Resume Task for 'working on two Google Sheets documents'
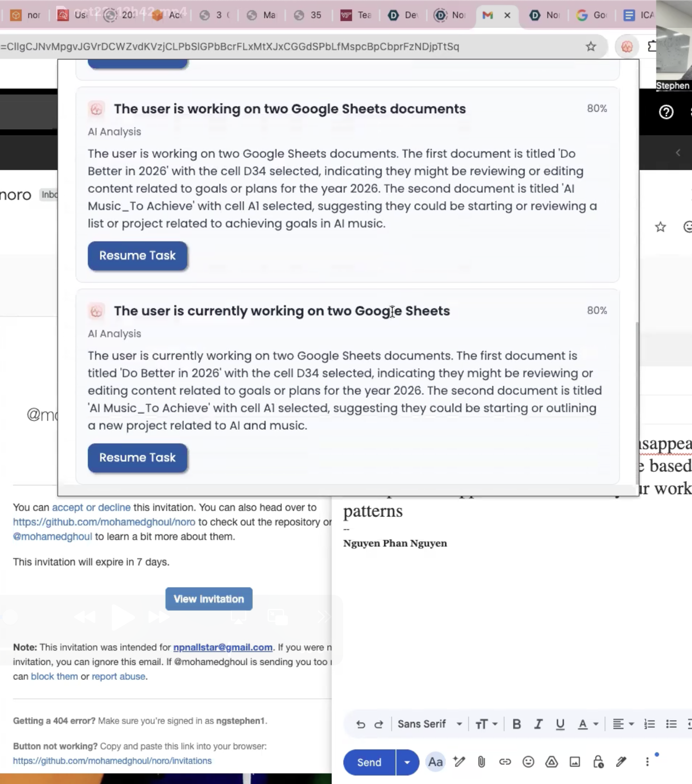 click(x=137, y=256)
